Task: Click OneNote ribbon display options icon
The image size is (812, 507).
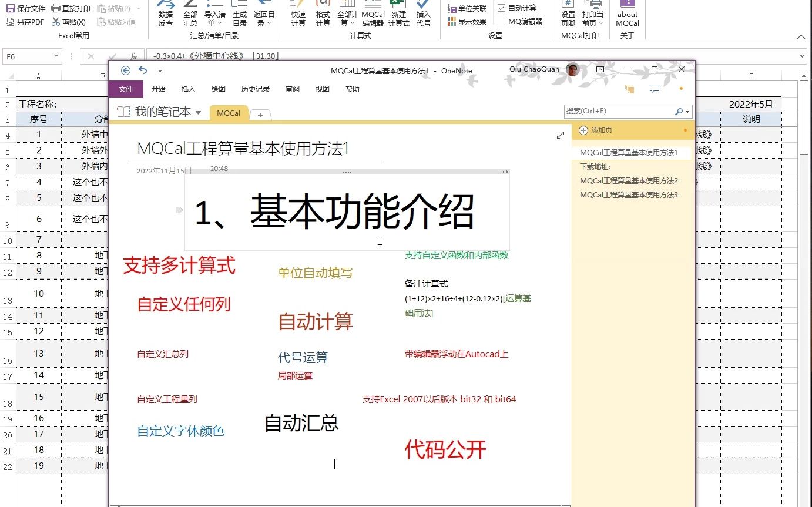Action: point(600,69)
